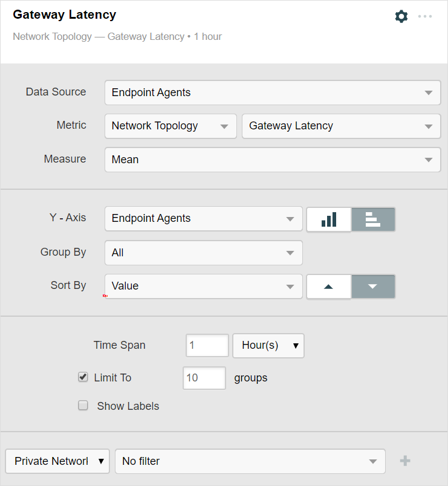Open the three-dot more options menu

(425, 16)
